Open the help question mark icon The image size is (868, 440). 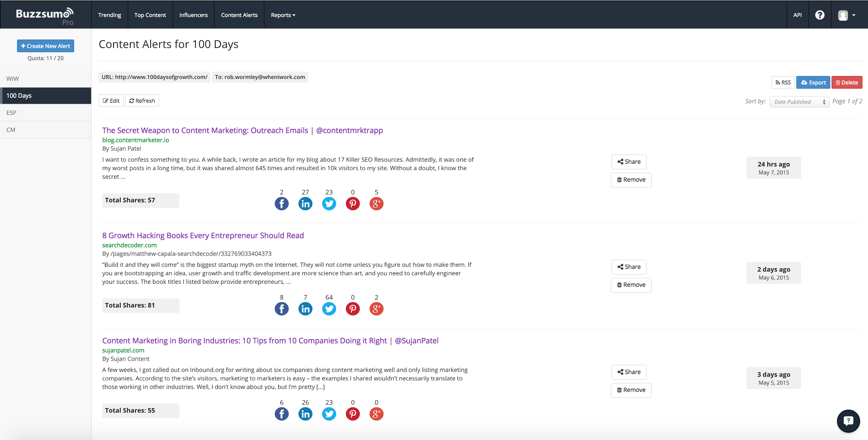tap(820, 15)
